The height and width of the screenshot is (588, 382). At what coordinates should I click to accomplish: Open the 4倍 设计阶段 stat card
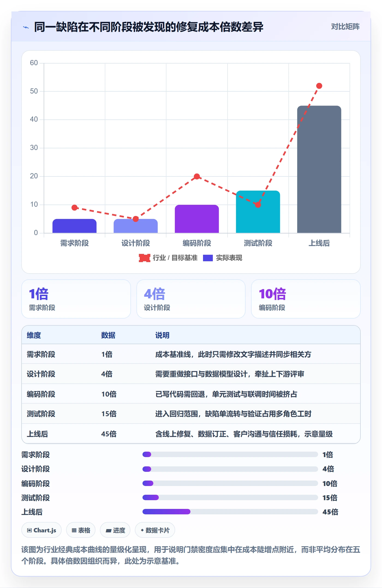[x=191, y=299]
